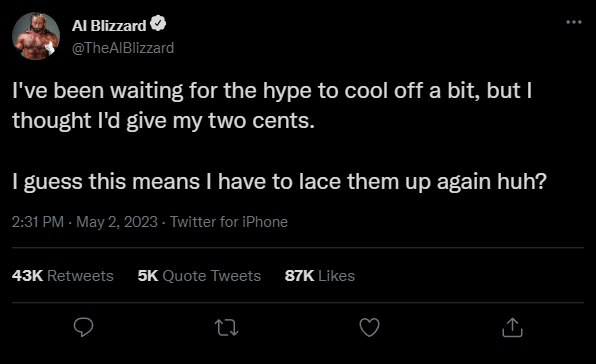The width and height of the screenshot is (596, 364).
Task: Open the Twitter for iPhone source link
Action: [x=229, y=222]
